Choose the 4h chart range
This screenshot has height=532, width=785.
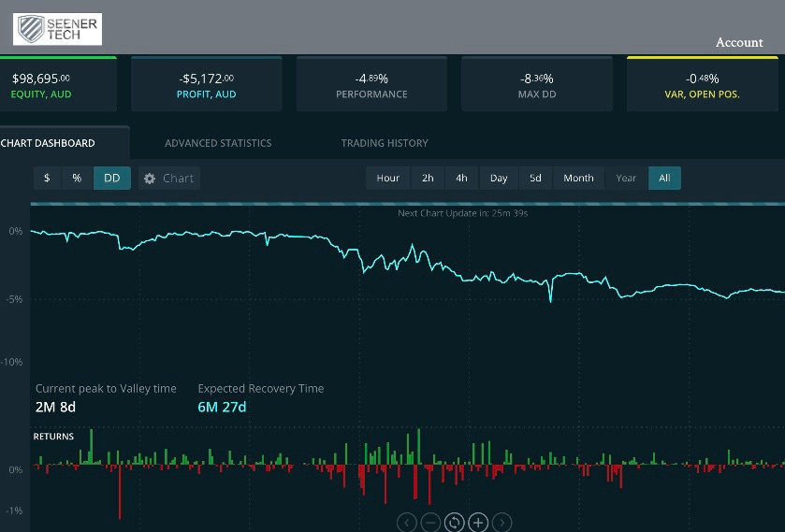click(x=461, y=179)
